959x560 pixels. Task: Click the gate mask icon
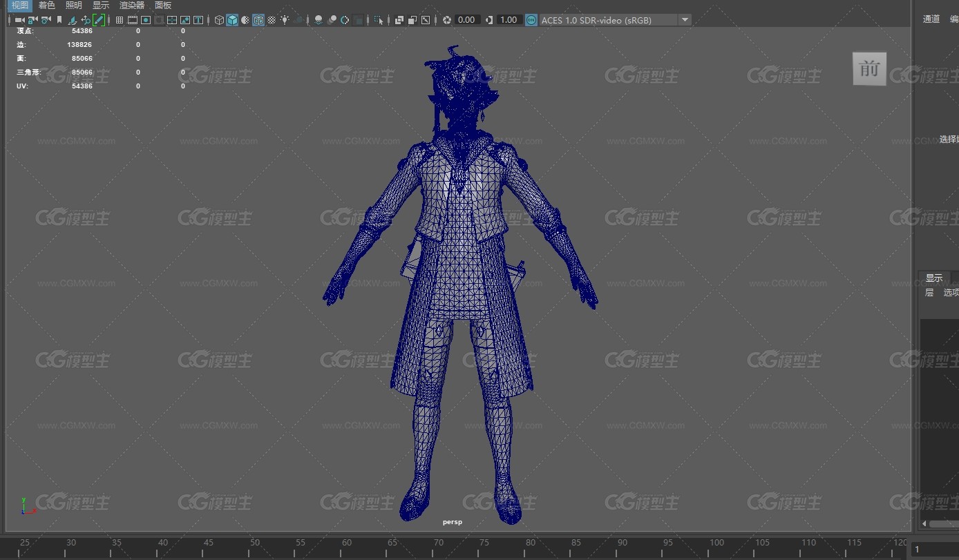click(x=159, y=20)
